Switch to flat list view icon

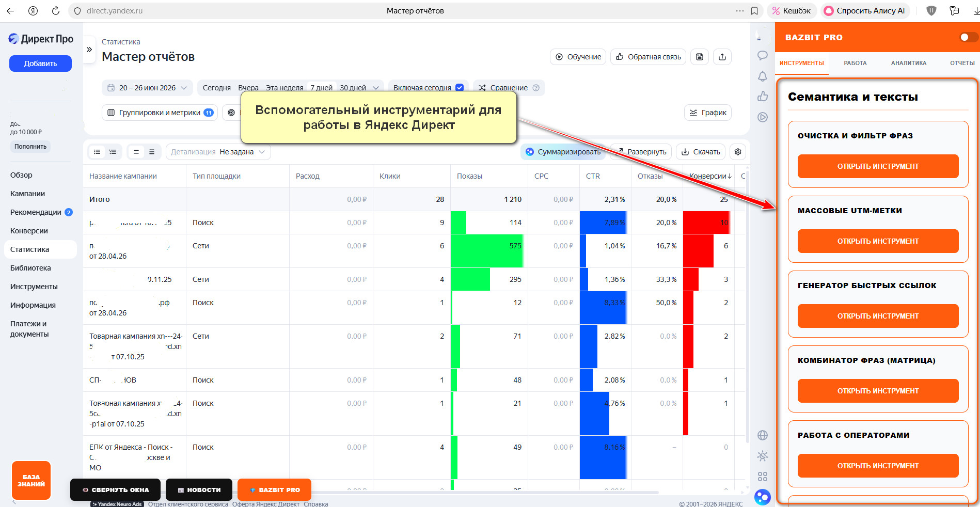97,152
